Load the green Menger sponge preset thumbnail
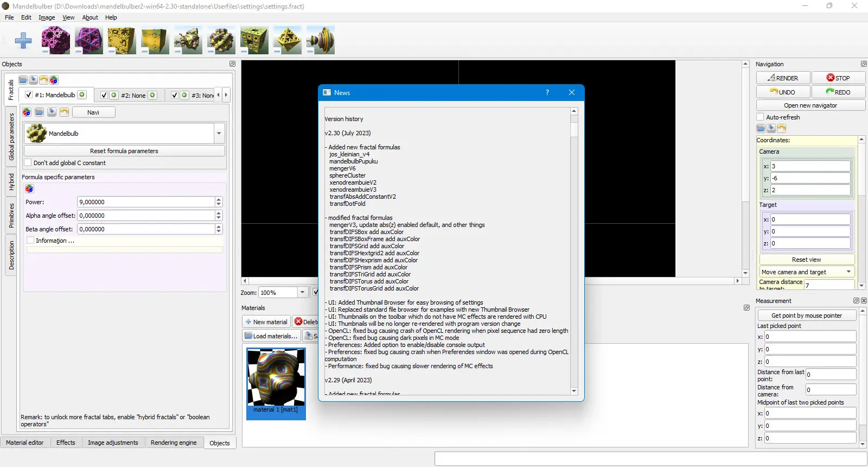 point(254,40)
